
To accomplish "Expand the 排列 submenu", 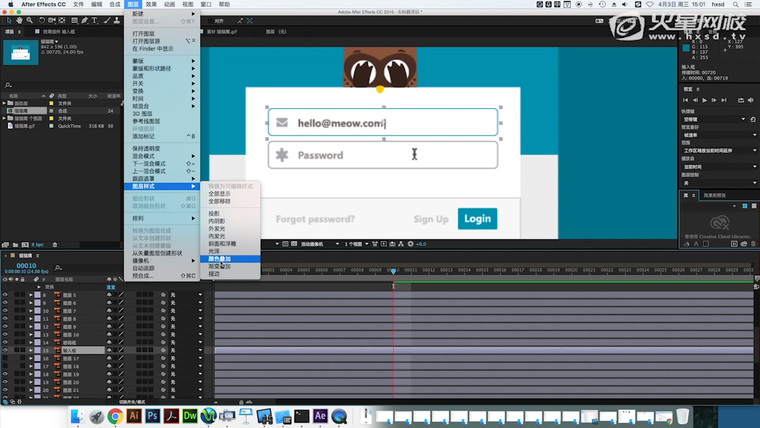I will coord(140,218).
